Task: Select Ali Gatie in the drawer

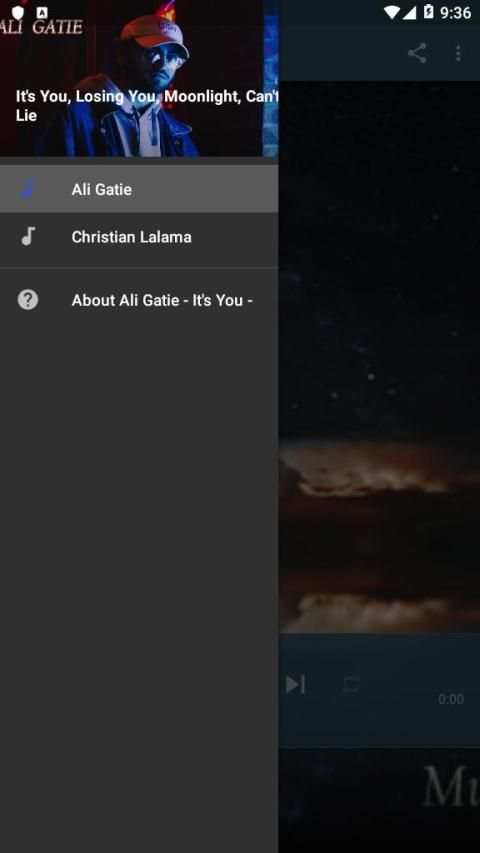Action: 139,189
